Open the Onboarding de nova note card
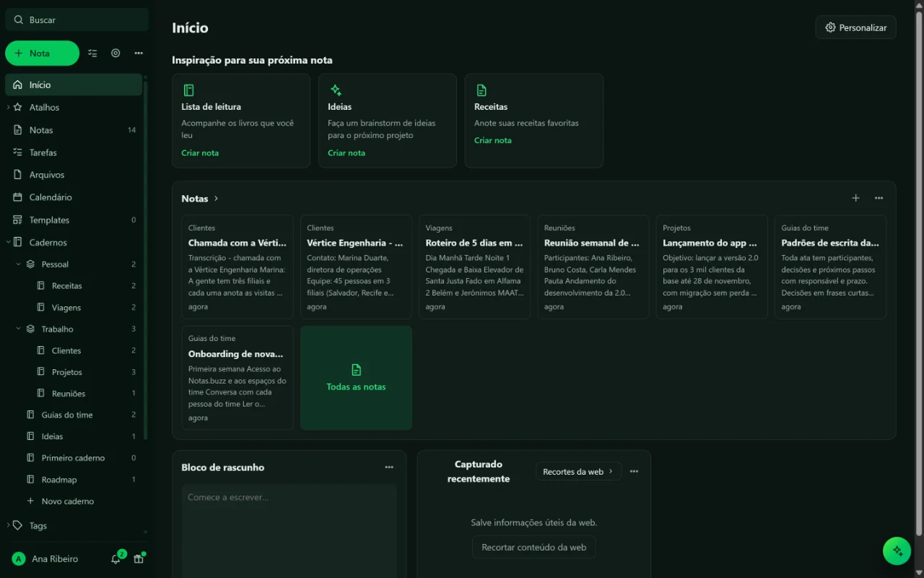The image size is (924, 578). pyautogui.click(x=237, y=378)
